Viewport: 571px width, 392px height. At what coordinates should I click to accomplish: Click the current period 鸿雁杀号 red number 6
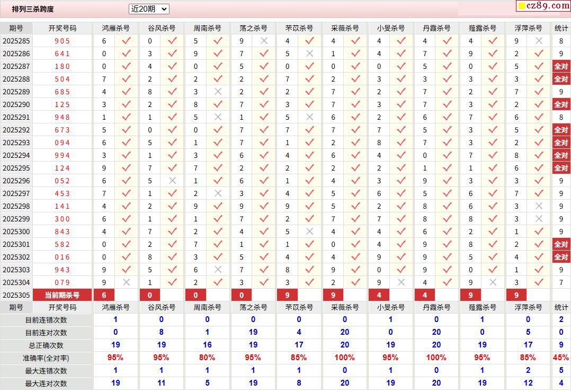[104, 295]
